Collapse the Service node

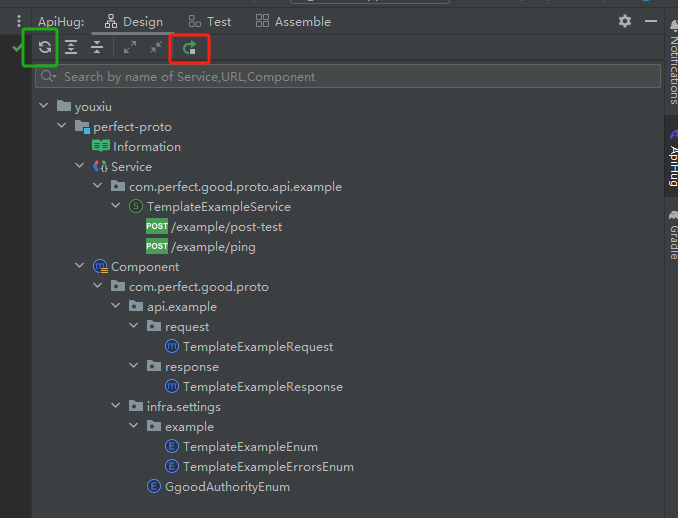(x=80, y=166)
